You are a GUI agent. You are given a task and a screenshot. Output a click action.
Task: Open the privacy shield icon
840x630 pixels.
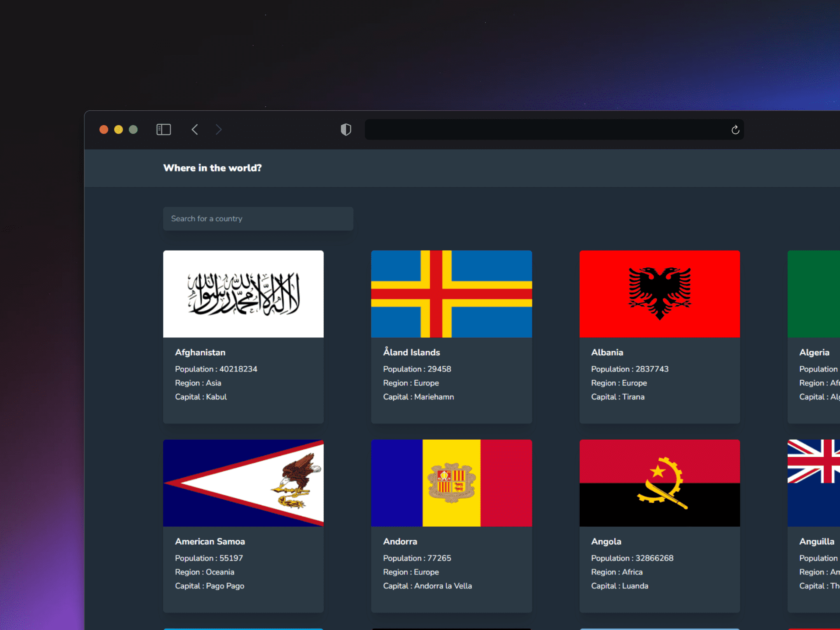pos(346,129)
